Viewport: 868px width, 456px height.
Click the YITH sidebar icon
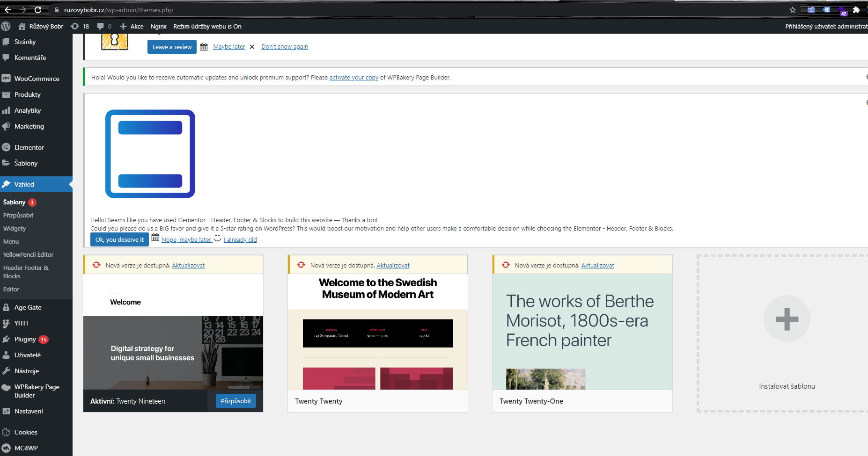6,323
